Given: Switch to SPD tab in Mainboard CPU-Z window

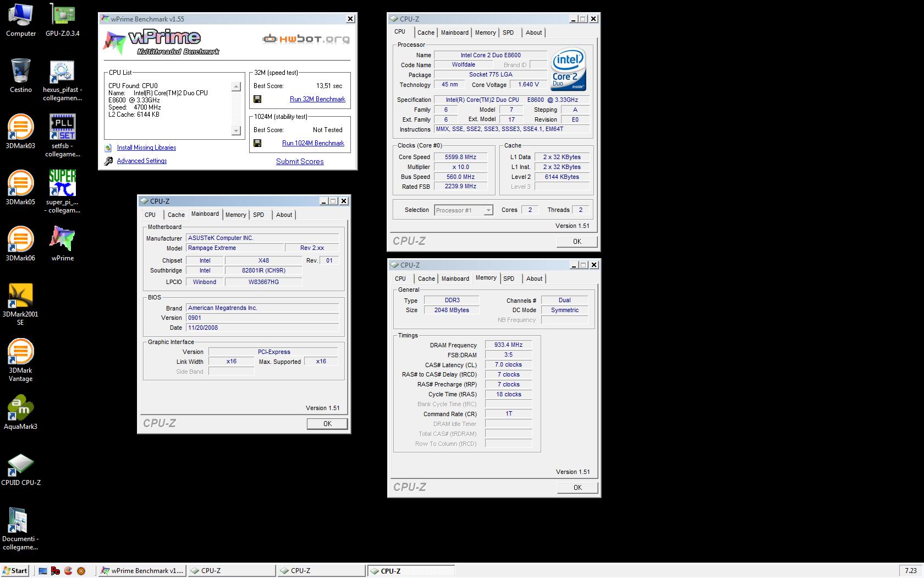Looking at the screenshot, I should (x=258, y=215).
